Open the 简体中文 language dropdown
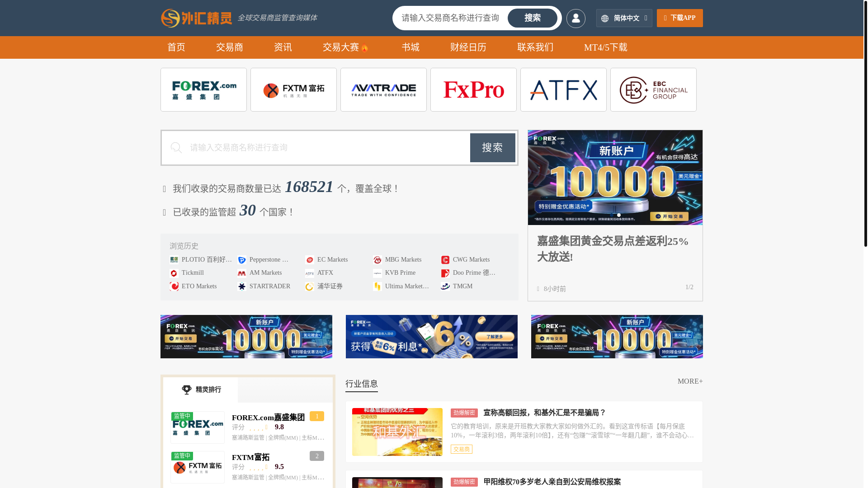 click(x=624, y=18)
